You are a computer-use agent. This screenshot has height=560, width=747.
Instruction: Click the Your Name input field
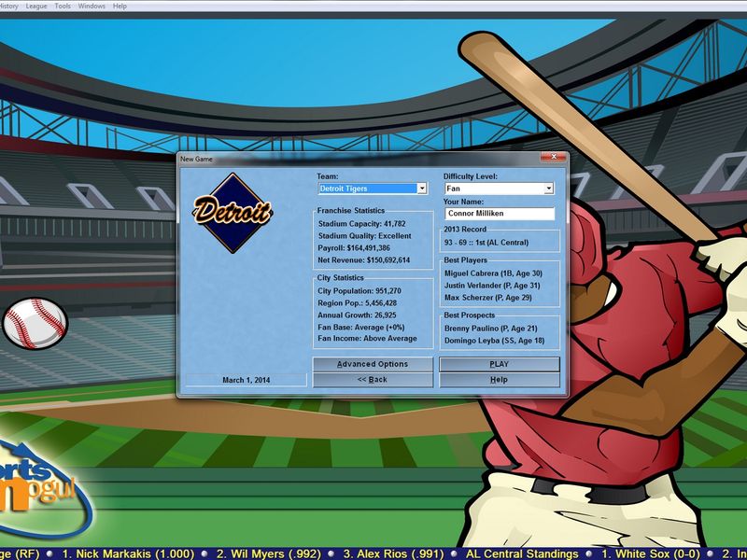coord(500,214)
